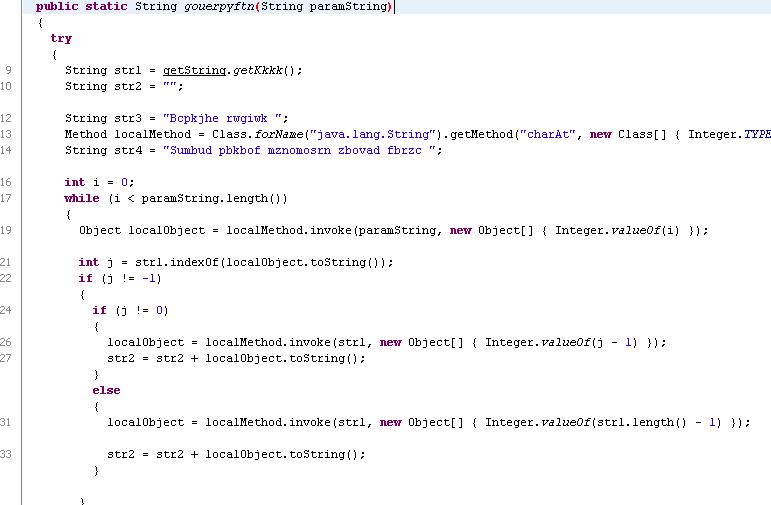
Task: Click paramString.length() in while condition
Action: [211, 198]
